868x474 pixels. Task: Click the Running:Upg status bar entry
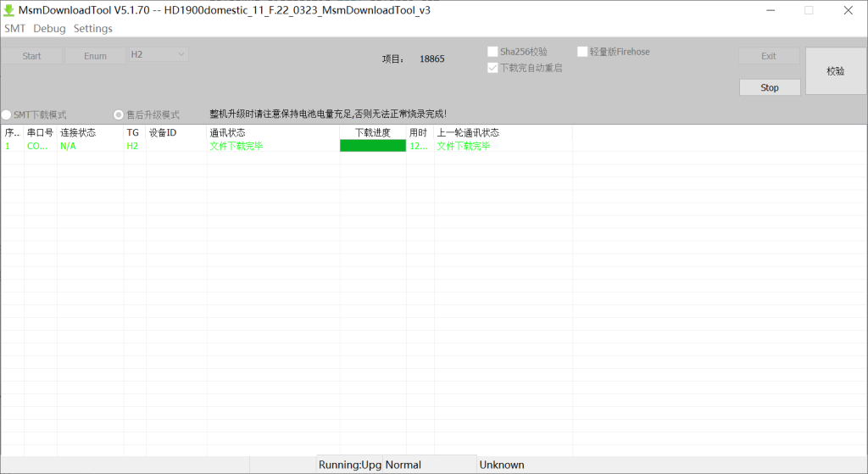[x=350, y=465]
